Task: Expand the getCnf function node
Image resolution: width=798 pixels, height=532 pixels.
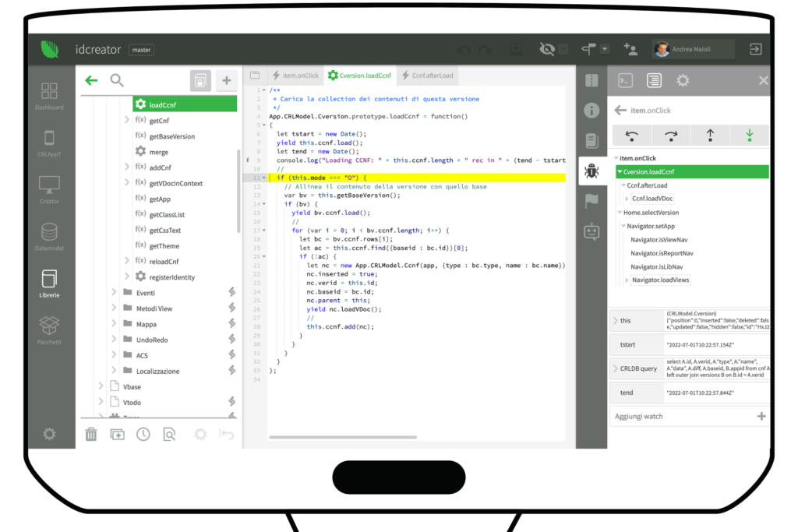Action: [127, 120]
